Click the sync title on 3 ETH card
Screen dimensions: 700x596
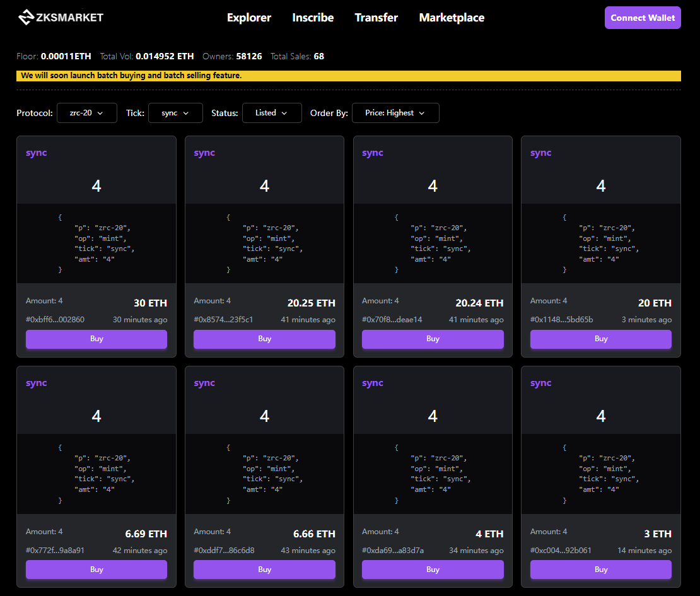tap(540, 383)
